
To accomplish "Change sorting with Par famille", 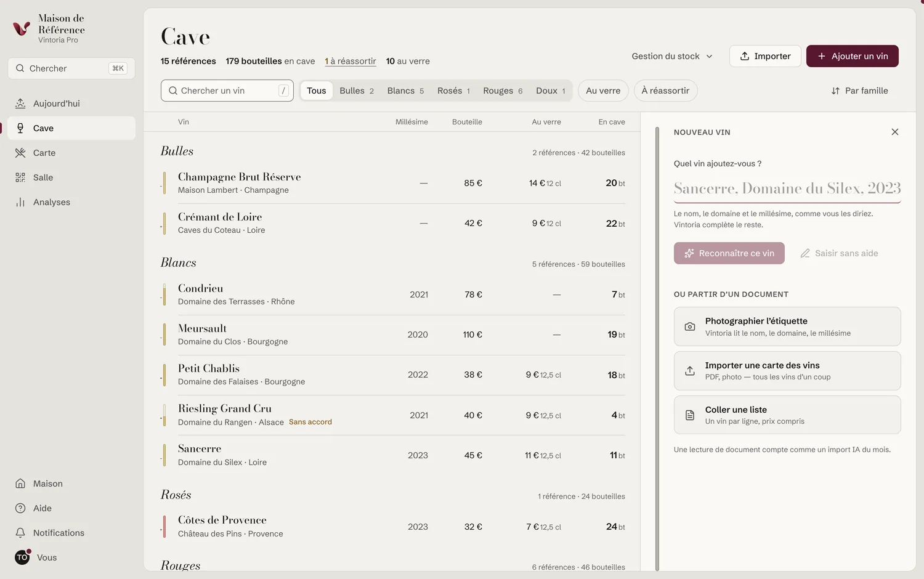I will (860, 91).
